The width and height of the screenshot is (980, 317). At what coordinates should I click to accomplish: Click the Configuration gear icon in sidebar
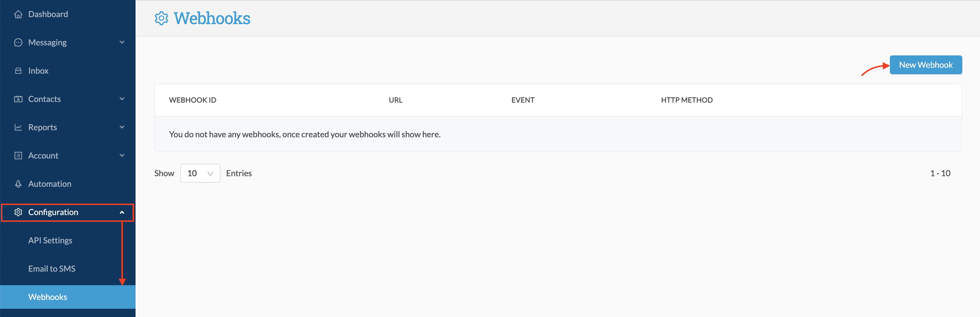click(18, 212)
